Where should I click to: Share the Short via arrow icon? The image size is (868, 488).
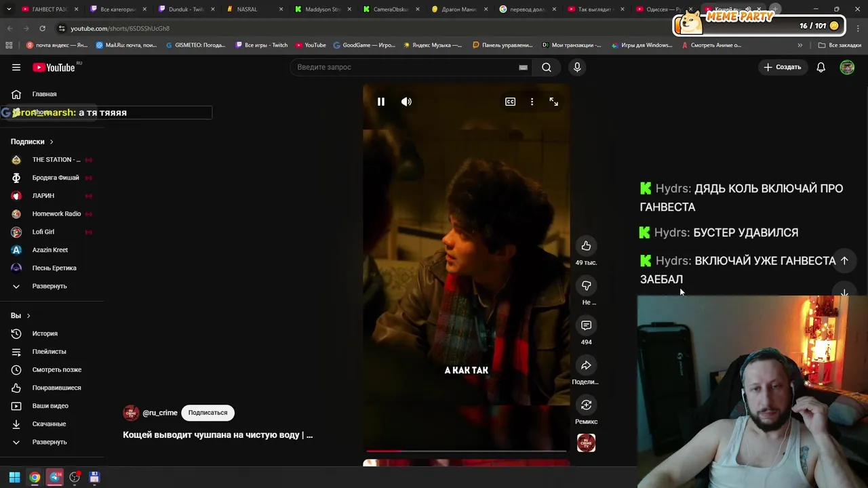[x=586, y=365]
